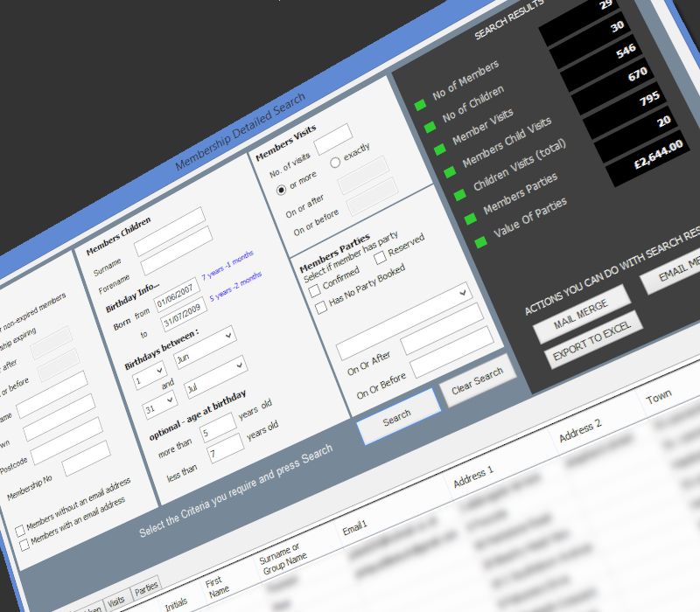Open the birthday end day dropdown showing 31
This screenshot has width=700, height=612.
click(160, 405)
